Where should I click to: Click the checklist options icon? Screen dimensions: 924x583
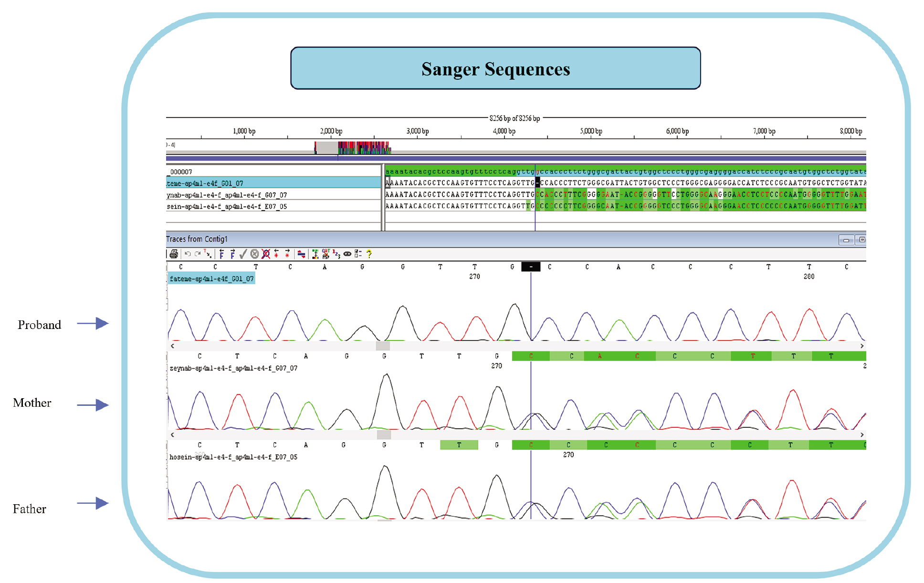pyautogui.click(x=358, y=254)
